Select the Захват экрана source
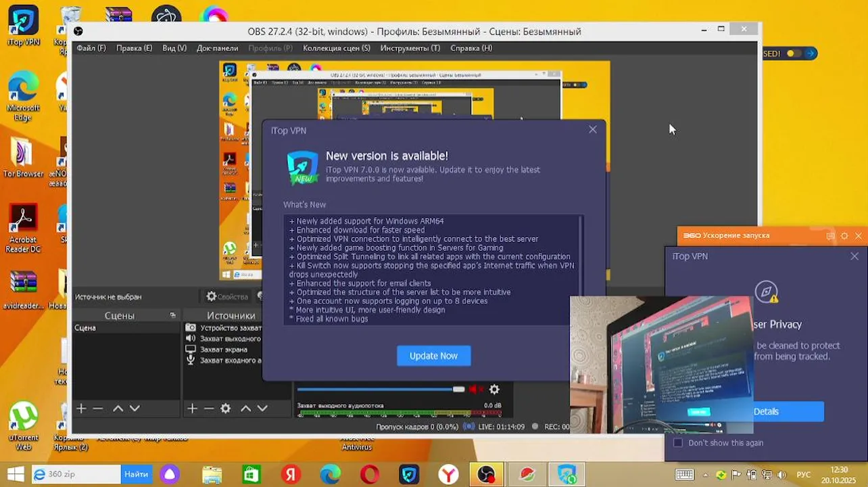Screen dimensions: 868x487 coord(222,350)
